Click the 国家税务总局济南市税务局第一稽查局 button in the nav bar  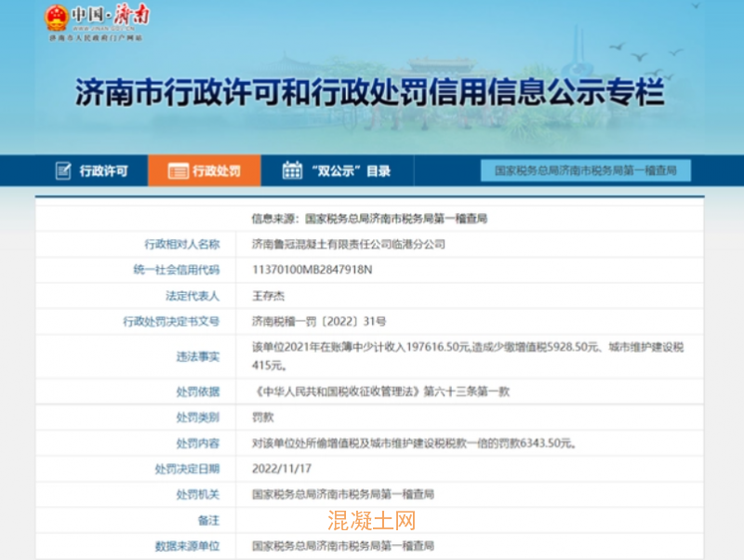(591, 171)
